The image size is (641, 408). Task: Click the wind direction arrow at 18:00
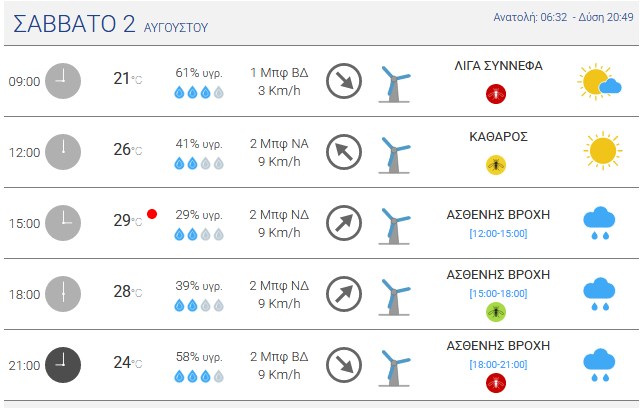tap(344, 294)
